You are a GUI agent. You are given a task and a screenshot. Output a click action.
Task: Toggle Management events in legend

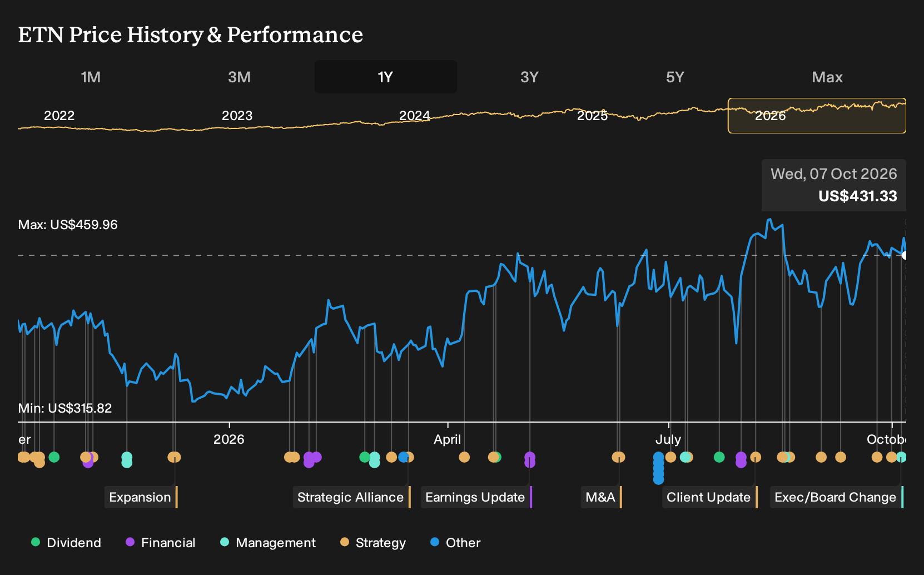click(x=268, y=543)
